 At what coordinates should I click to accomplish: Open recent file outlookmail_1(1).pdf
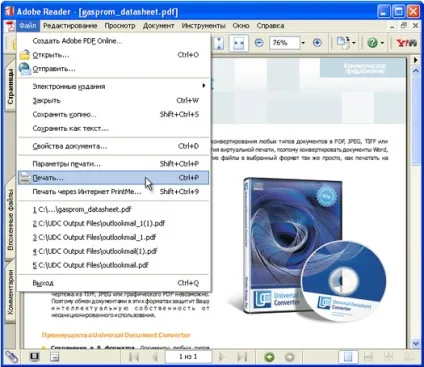pos(113,223)
